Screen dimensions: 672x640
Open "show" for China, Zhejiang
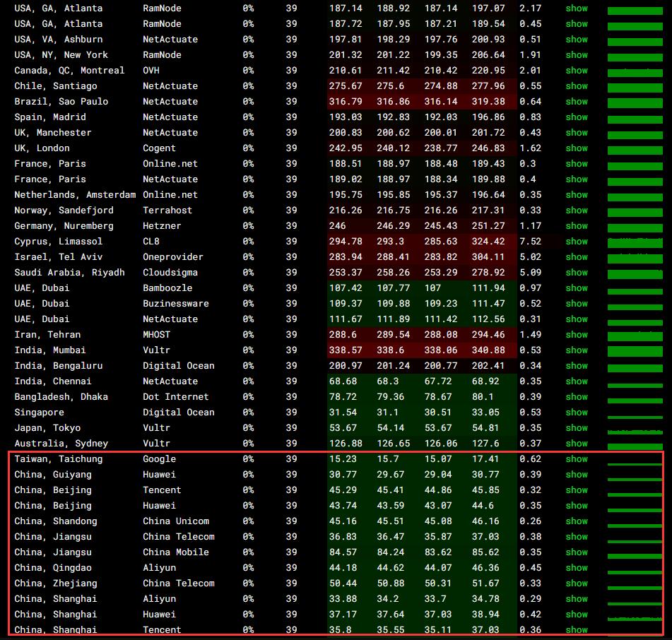click(x=577, y=583)
